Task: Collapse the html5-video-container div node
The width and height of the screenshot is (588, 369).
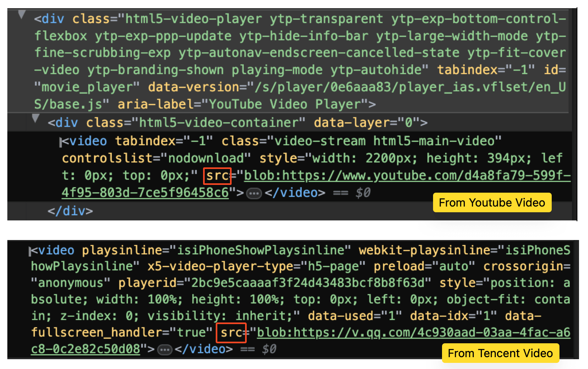Action: 36,119
